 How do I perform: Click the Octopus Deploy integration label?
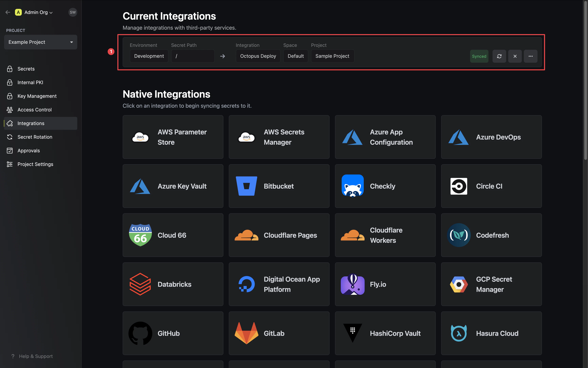click(258, 56)
